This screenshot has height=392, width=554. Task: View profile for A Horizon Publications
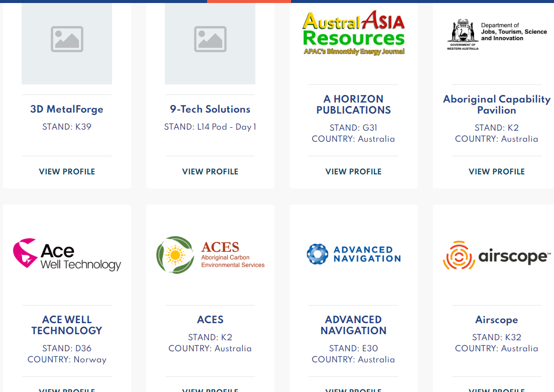coord(353,171)
